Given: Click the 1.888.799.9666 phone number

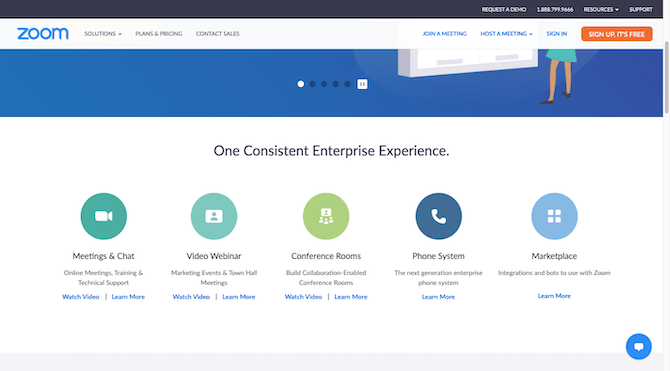Looking at the screenshot, I should [x=555, y=9].
